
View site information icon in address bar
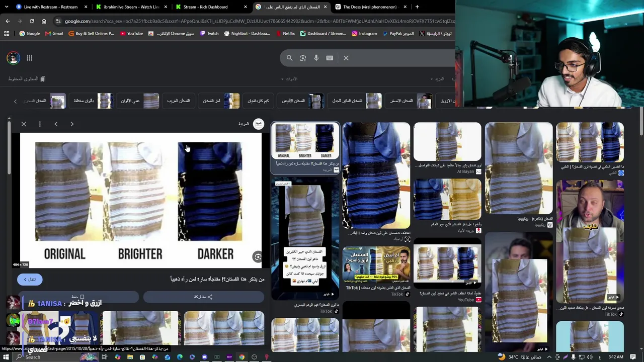pos(58,21)
